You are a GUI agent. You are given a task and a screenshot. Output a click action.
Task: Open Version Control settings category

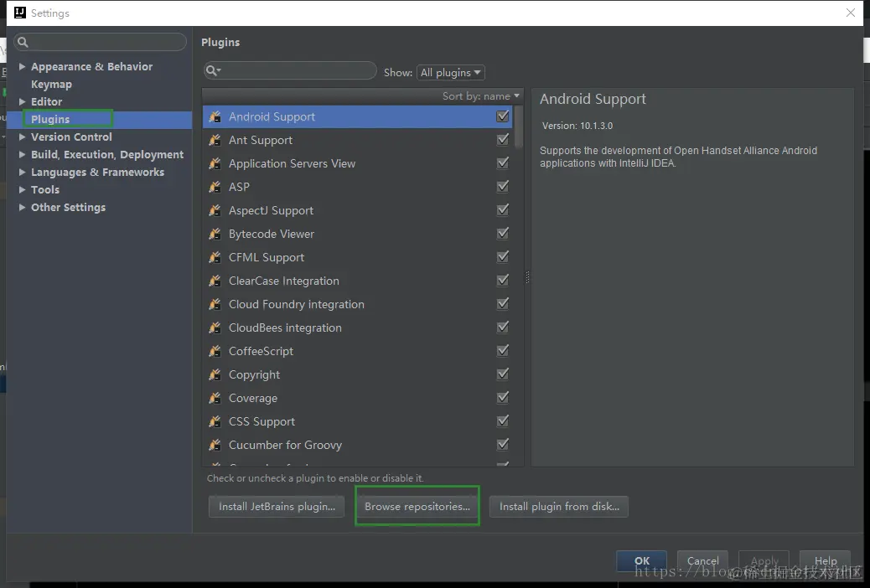point(71,137)
